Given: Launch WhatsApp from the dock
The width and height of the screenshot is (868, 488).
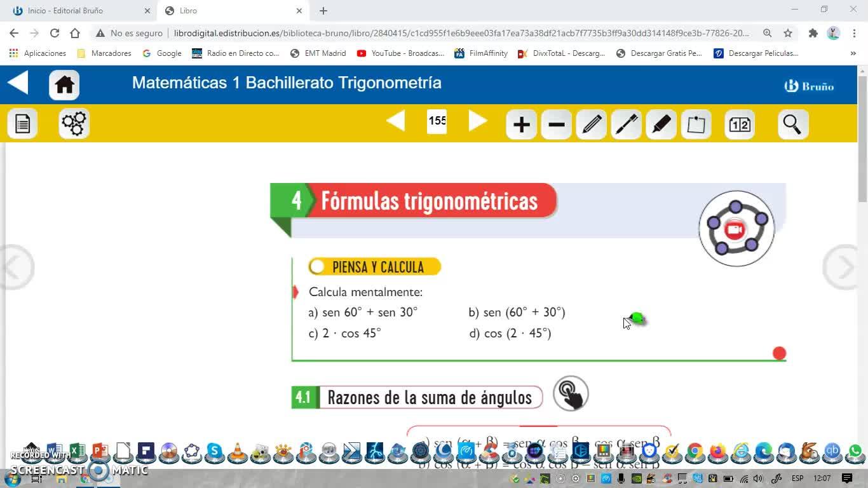Looking at the screenshot, I should pyautogui.click(x=855, y=452).
